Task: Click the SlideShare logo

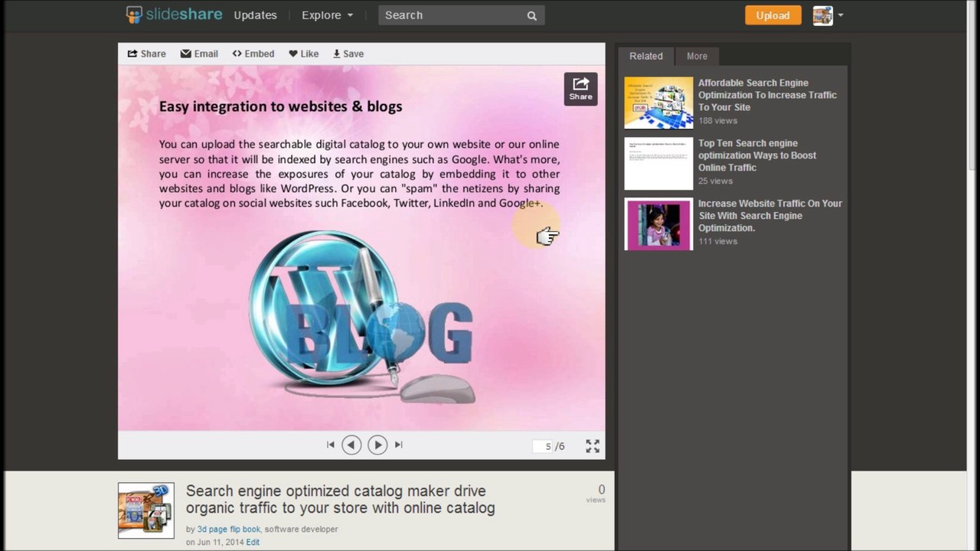Action: [174, 15]
